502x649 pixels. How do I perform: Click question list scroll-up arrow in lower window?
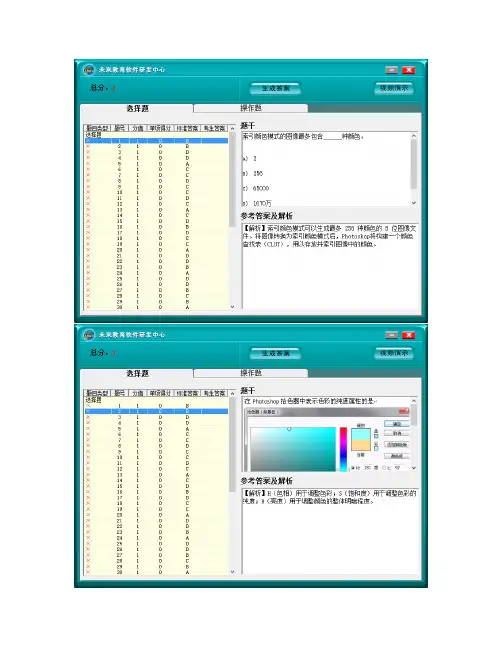click(232, 393)
